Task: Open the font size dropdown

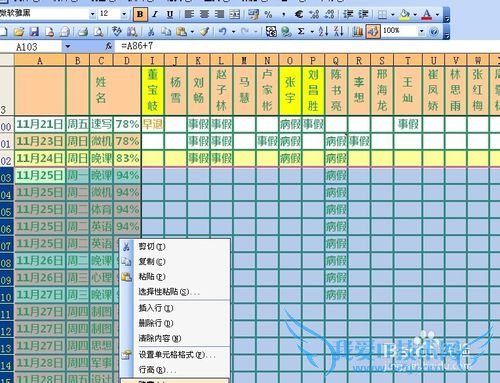Action: pyautogui.click(x=124, y=14)
